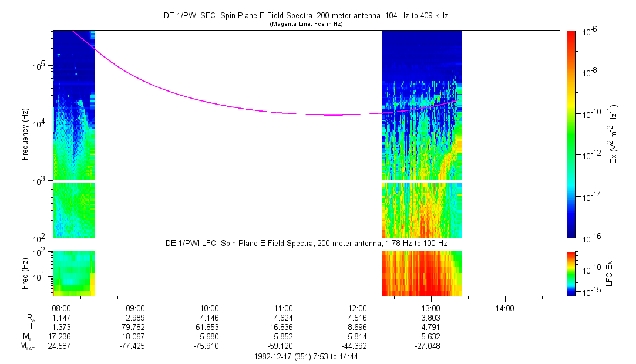Viewport: 636px width, 364px height.
Task: Click the 11:00 time axis tick label
Action: [x=284, y=308]
